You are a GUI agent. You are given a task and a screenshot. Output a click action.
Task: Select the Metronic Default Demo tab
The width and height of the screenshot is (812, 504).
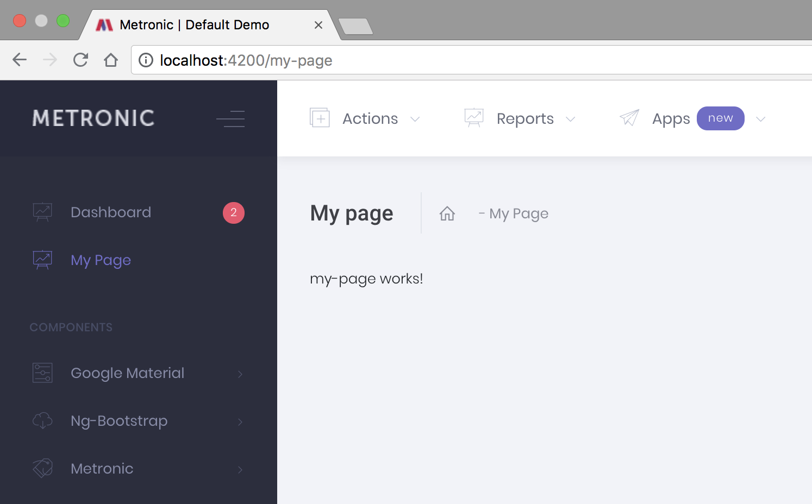point(209,25)
